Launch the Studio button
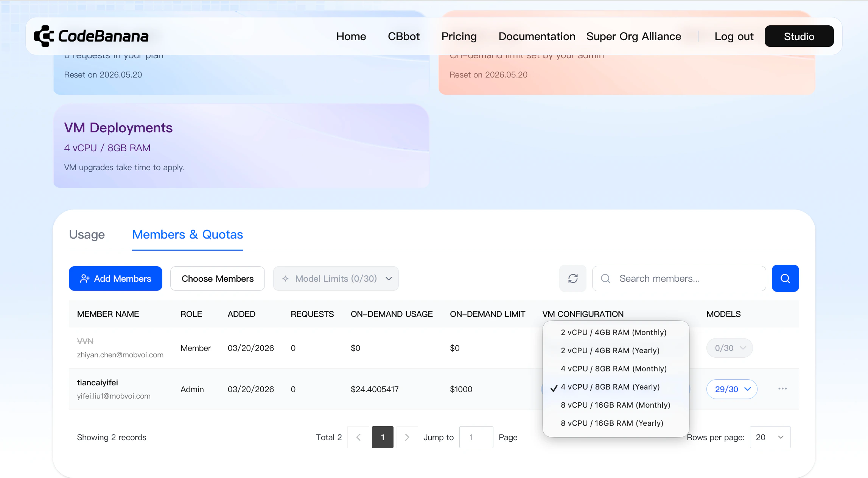 (799, 36)
